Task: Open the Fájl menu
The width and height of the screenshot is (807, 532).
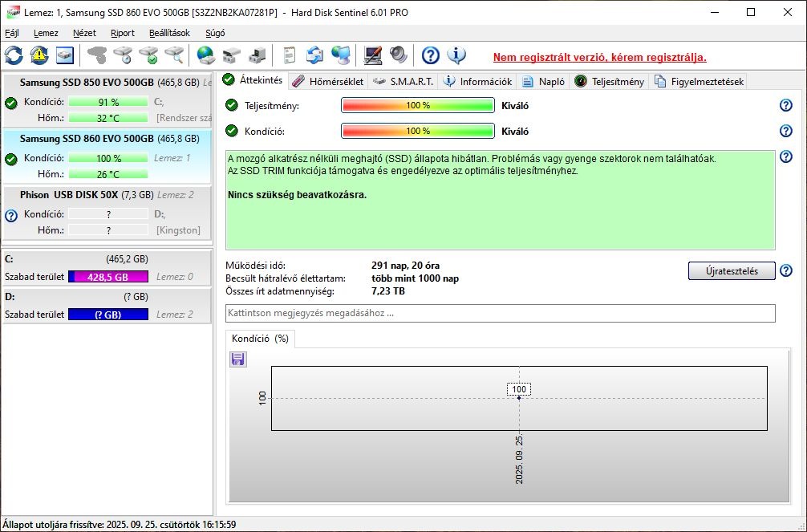Action: coord(12,33)
